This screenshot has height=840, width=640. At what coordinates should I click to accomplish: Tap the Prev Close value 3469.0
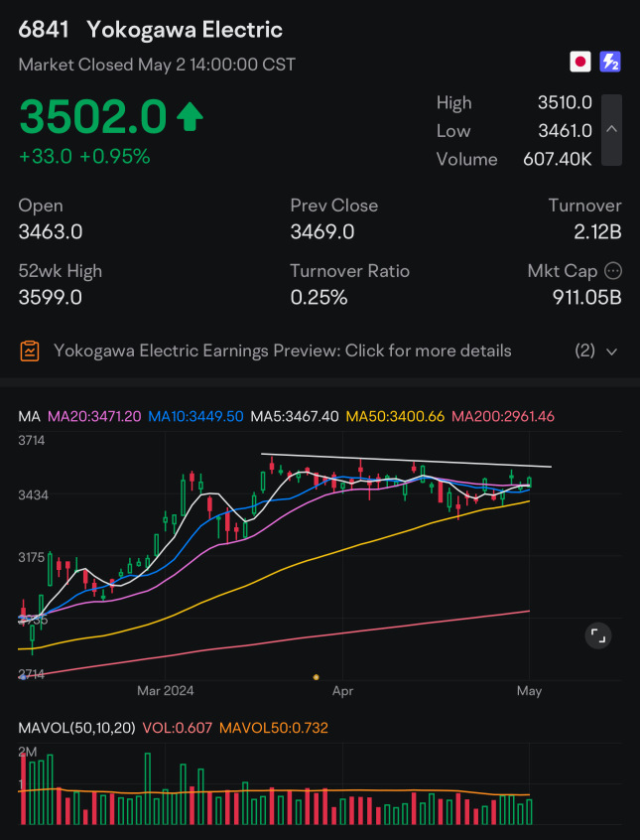(x=322, y=232)
